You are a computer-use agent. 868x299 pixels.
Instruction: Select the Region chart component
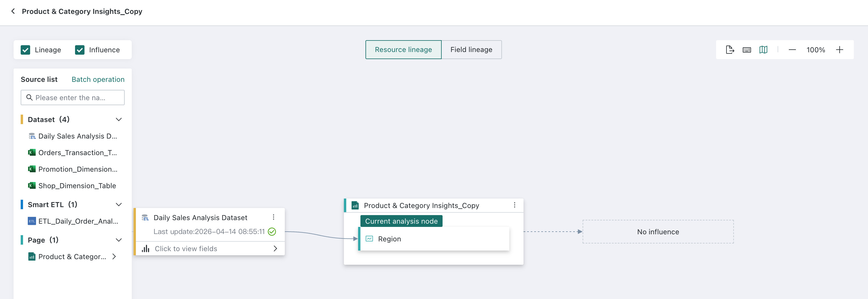(433, 239)
